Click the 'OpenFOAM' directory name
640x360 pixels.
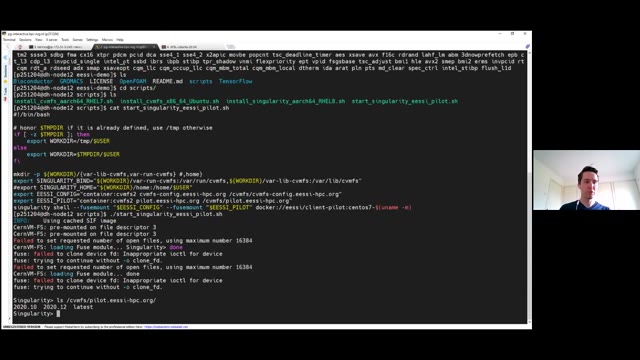pos(133,81)
